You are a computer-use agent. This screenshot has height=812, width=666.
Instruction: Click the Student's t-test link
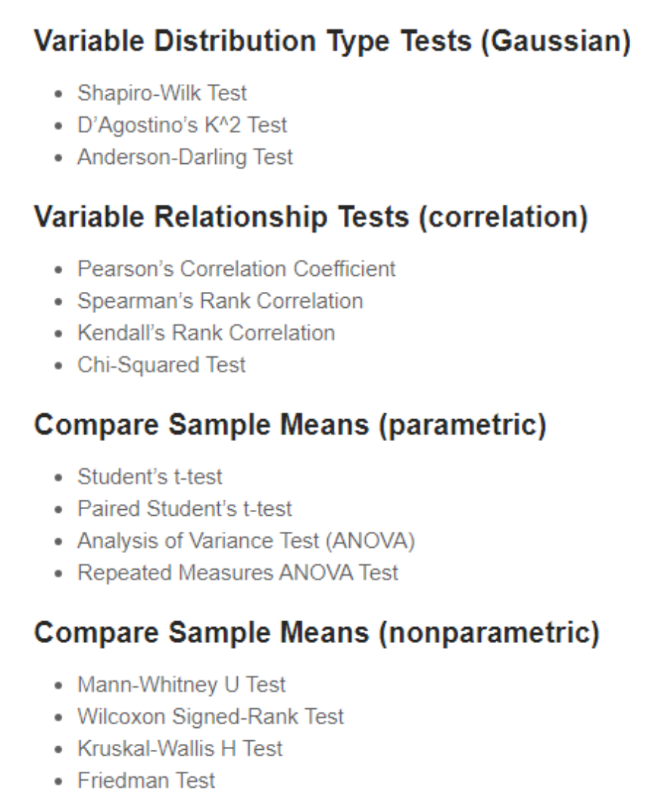point(150,477)
